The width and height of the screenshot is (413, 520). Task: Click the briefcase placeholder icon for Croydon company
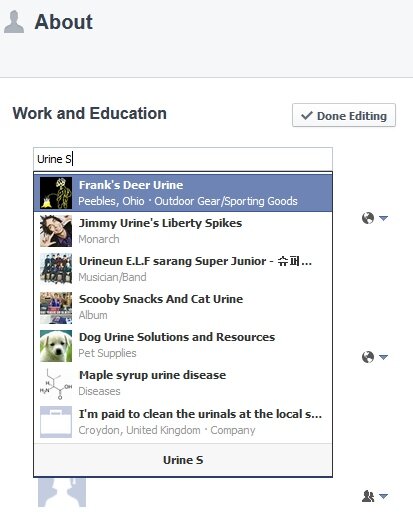56,422
